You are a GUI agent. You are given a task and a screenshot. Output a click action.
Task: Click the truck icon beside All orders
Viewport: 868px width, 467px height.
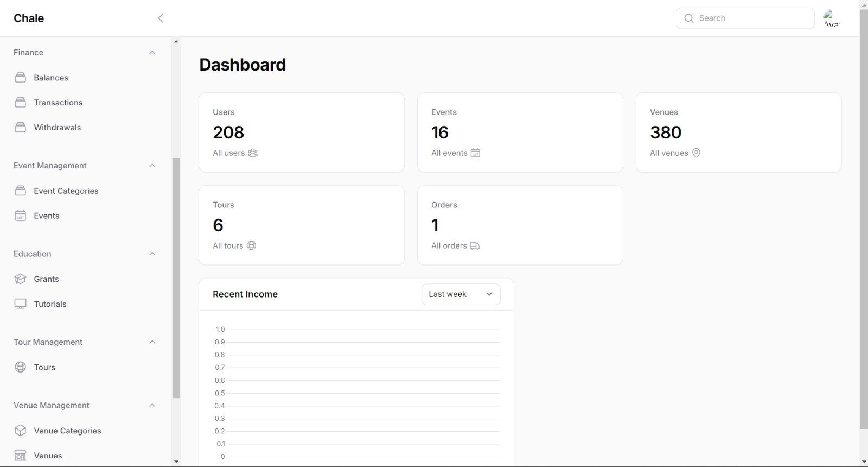475,246
